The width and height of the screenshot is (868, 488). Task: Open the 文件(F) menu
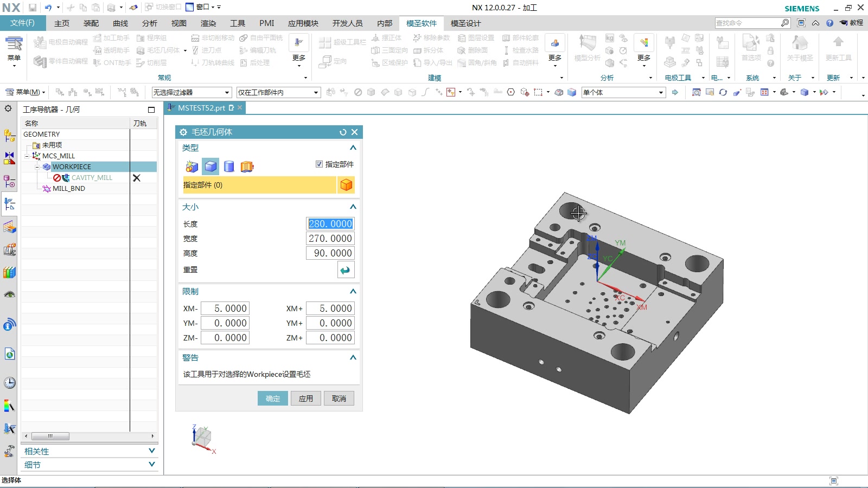click(x=22, y=23)
